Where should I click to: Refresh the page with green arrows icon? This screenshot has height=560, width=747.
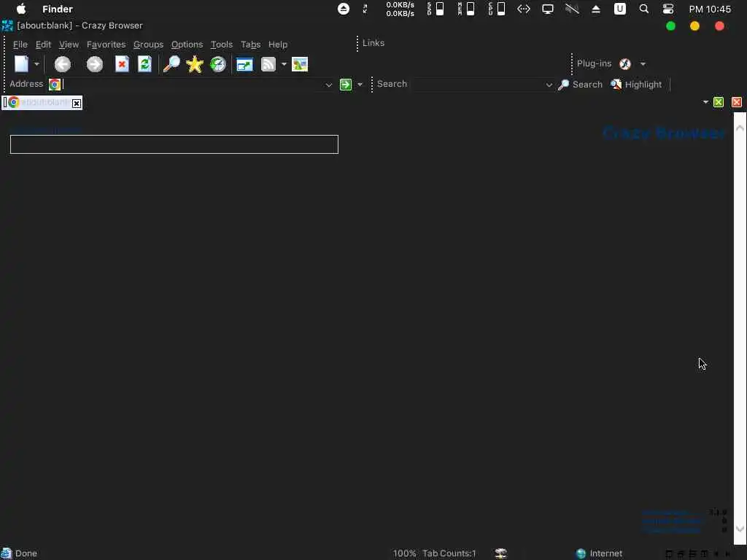point(144,64)
